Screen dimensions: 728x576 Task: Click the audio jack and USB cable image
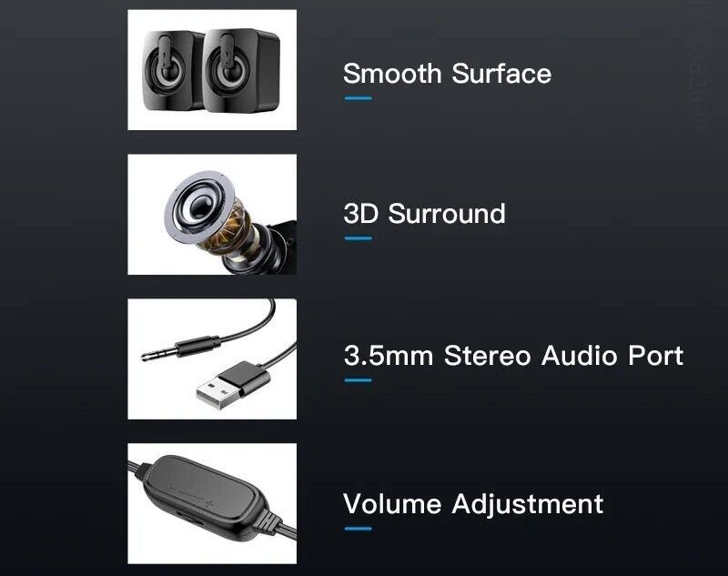[x=212, y=359]
